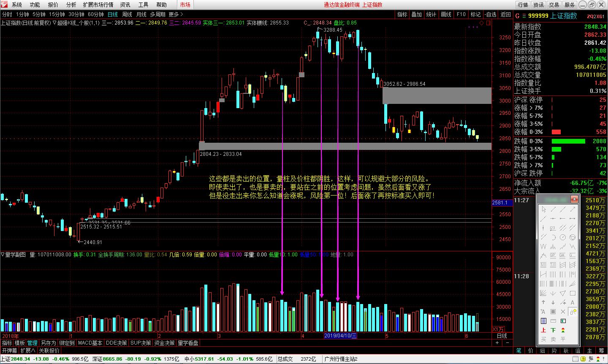Close the drawing tools palette

[x=574, y=199]
